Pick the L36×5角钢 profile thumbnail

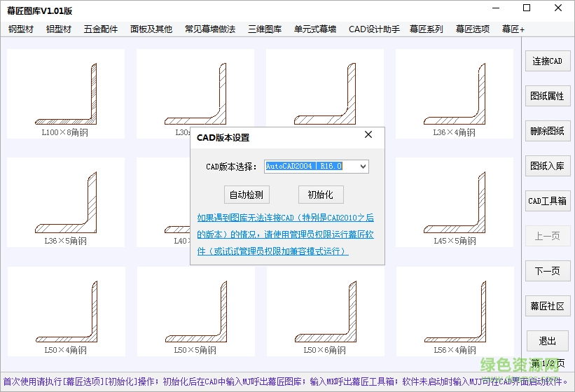point(65,202)
